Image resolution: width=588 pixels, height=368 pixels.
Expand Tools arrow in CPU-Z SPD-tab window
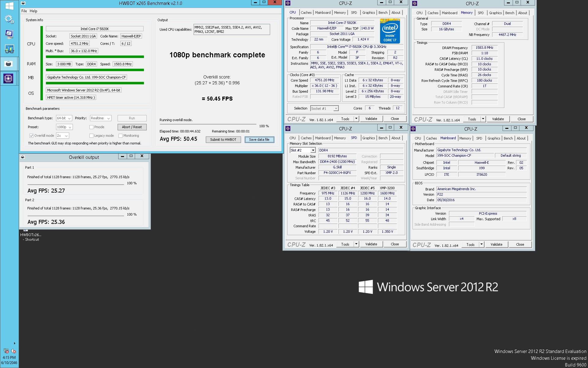pos(356,244)
